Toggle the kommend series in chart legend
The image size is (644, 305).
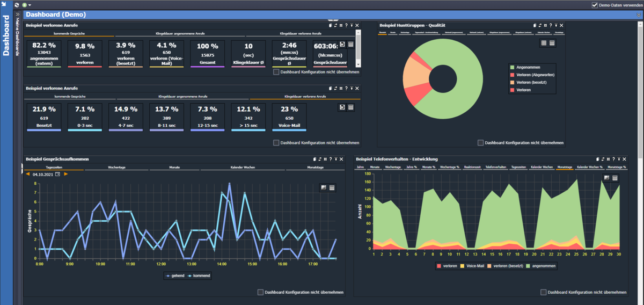200,276
